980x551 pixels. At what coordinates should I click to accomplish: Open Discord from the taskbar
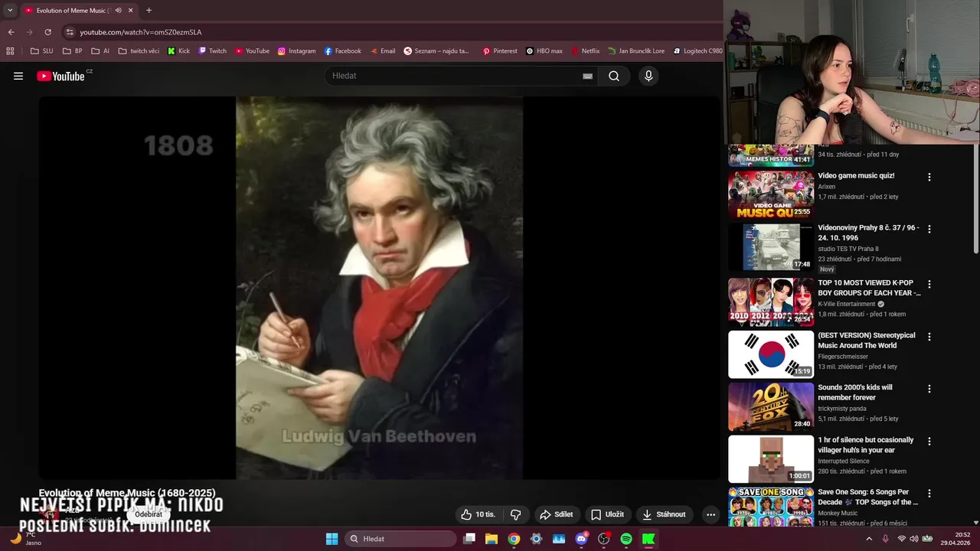pyautogui.click(x=581, y=539)
